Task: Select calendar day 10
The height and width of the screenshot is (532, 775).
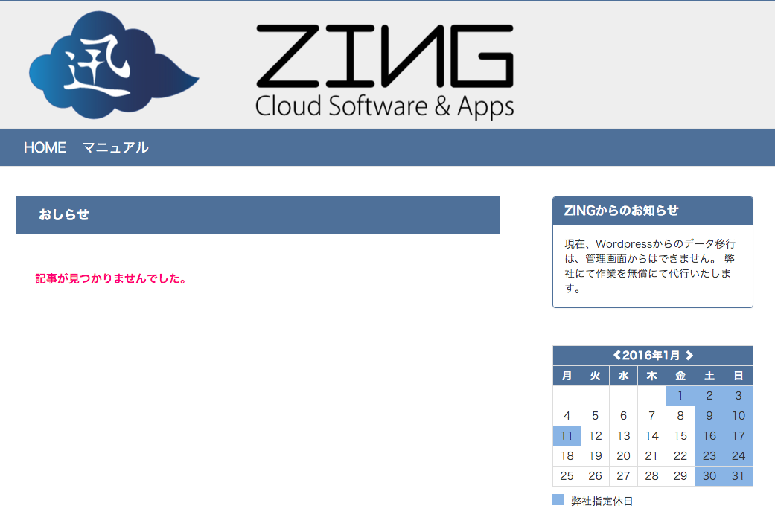Action: [x=739, y=416]
